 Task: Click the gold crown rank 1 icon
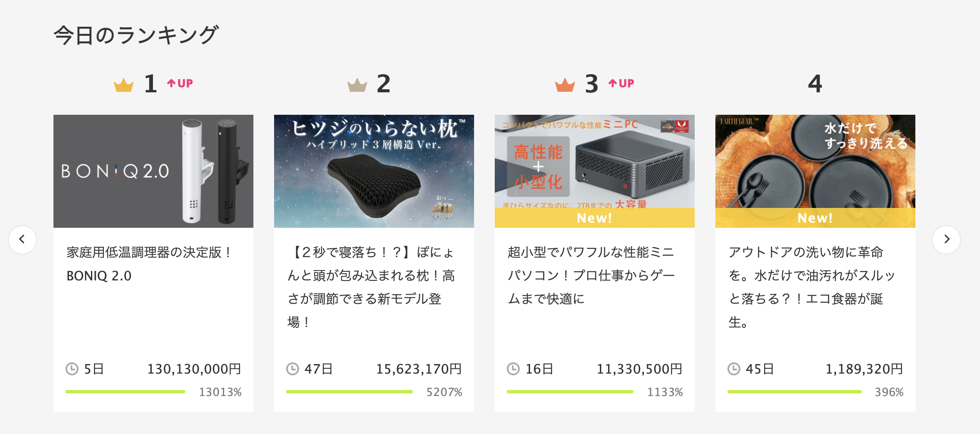click(x=124, y=85)
